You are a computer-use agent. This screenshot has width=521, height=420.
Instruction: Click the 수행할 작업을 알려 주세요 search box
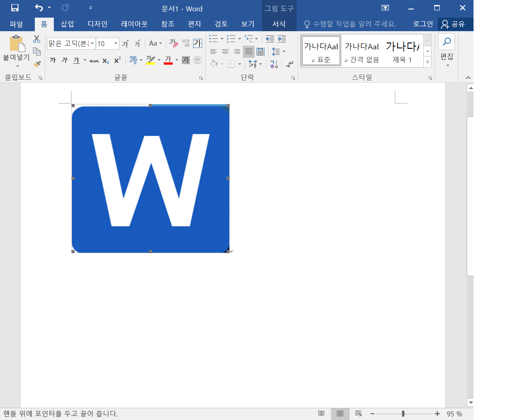tap(350, 24)
